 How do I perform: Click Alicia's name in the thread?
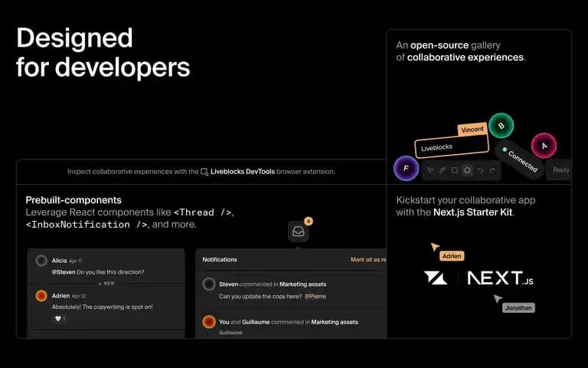tap(59, 260)
